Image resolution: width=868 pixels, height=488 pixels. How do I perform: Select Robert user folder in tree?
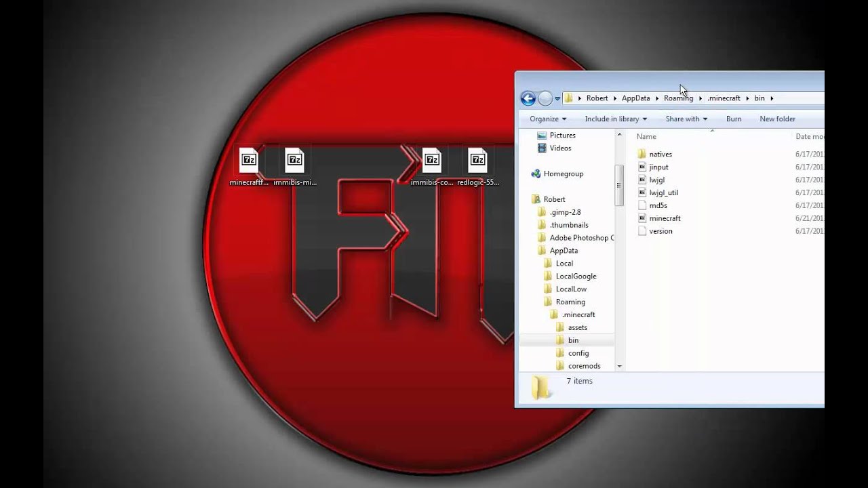pos(548,199)
